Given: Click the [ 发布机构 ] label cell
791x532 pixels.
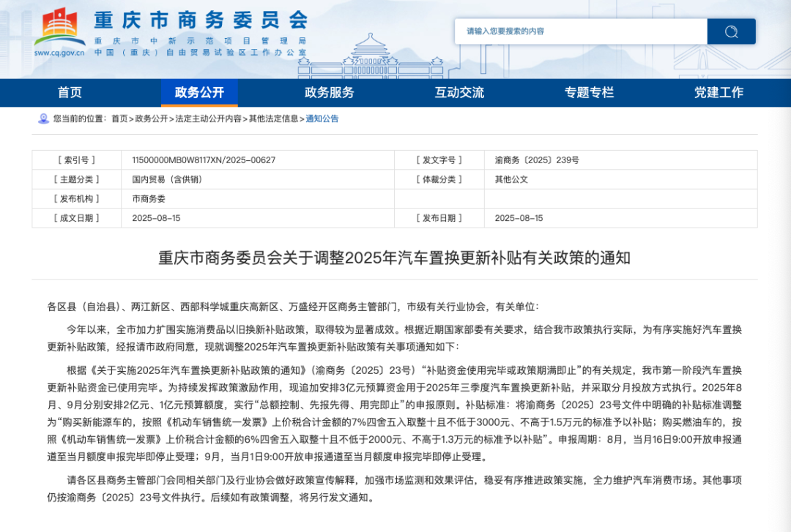Looking at the screenshot, I should coord(77,199).
